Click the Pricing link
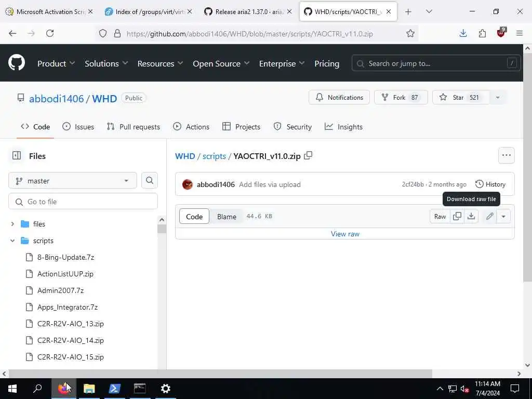 (x=327, y=63)
